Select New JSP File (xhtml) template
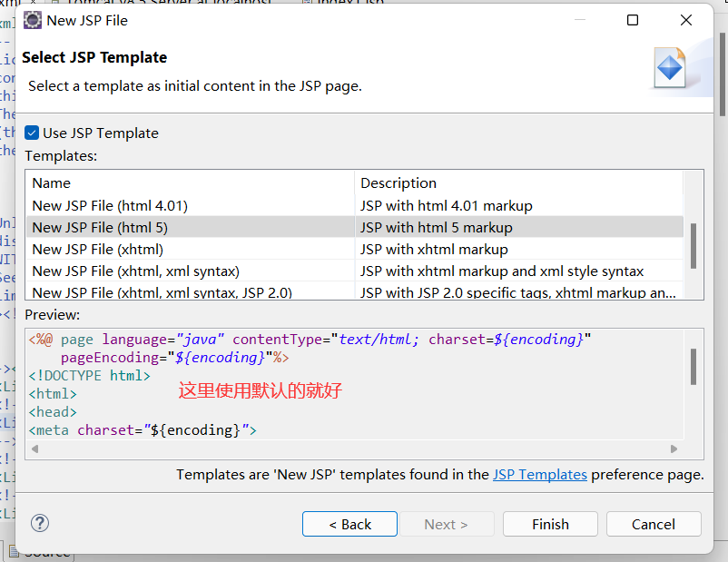The height and width of the screenshot is (562, 728). point(97,249)
